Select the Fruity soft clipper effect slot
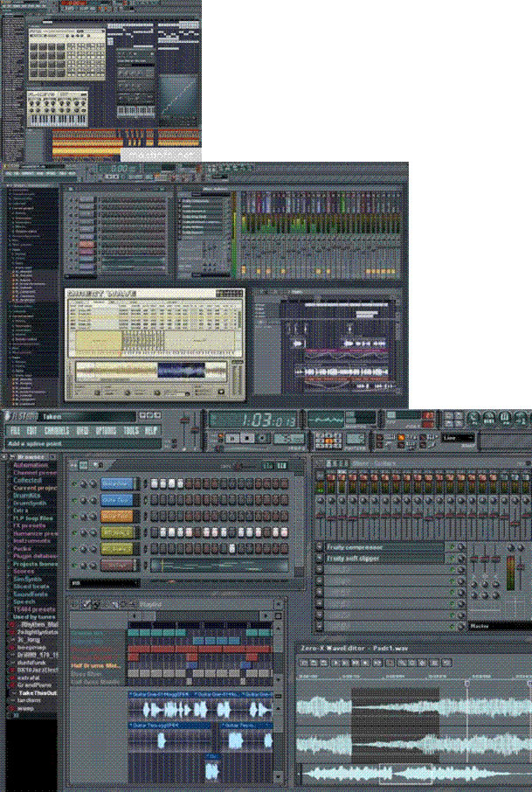The height and width of the screenshot is (792, 532). 384,558
